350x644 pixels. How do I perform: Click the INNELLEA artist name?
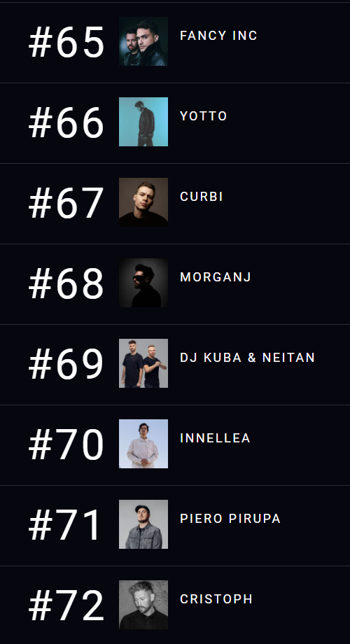tap(215, 438)
